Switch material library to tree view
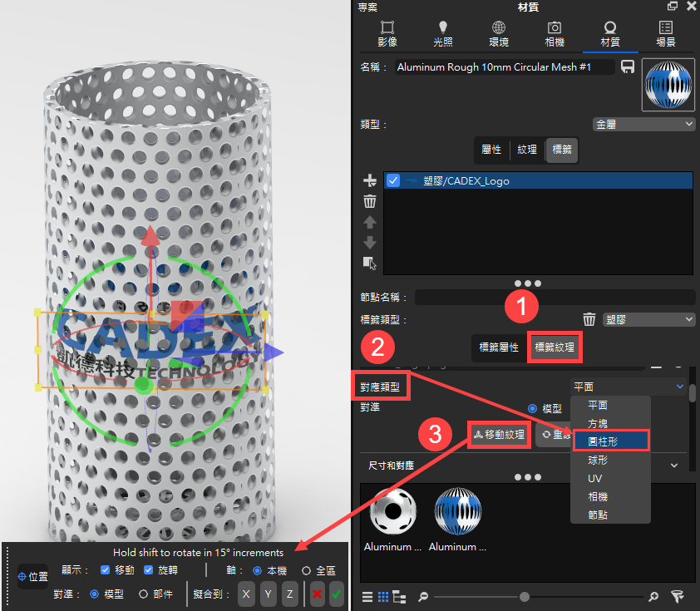Viewport: 700px width, 611px height. click(x=399, y=597)
